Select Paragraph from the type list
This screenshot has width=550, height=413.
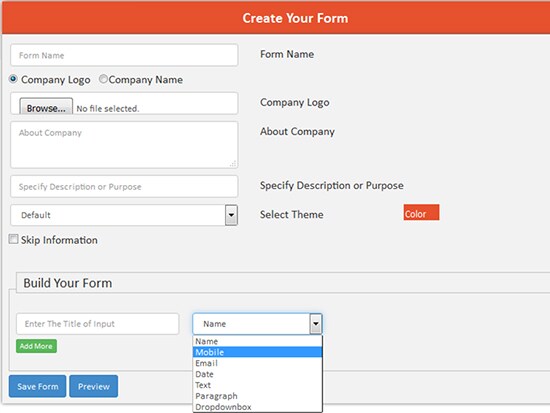[x=257, y=396]
